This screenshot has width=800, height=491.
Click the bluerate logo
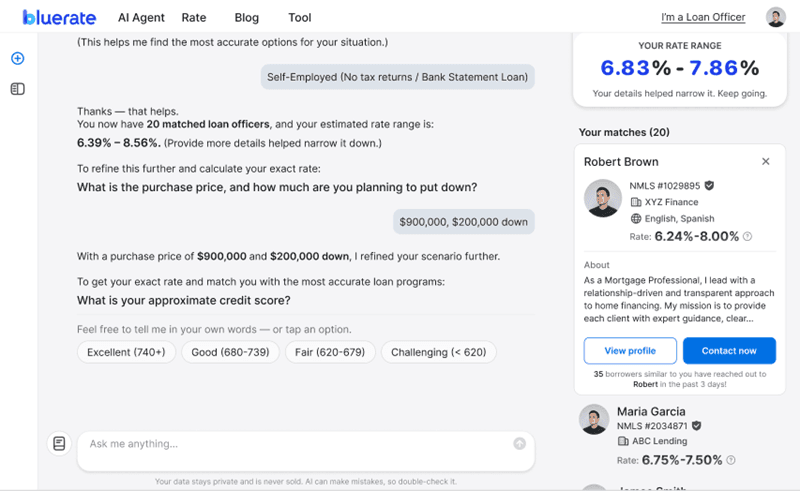point(59,17)
